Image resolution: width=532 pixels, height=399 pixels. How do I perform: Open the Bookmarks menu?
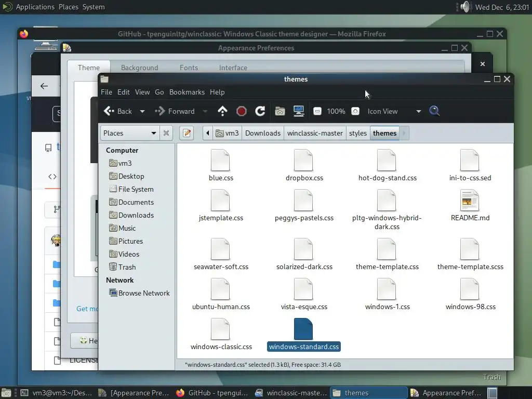pyautogui.click(x=187, y=92)
